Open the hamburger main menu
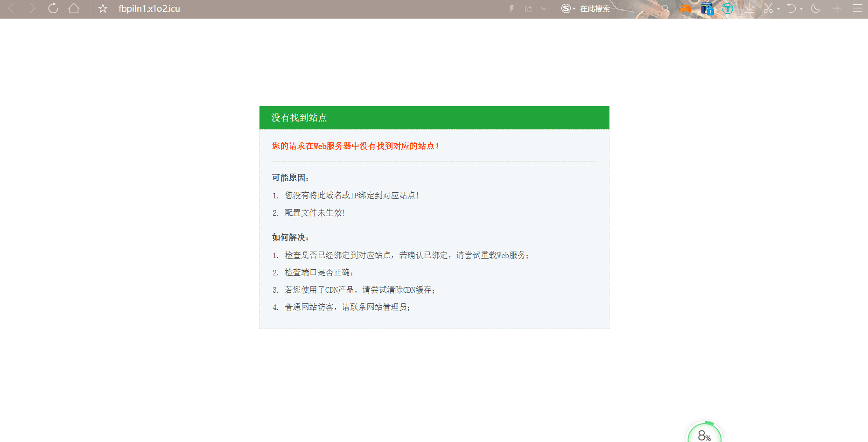Screen dimensions: 868x442 tap(858, 8)
